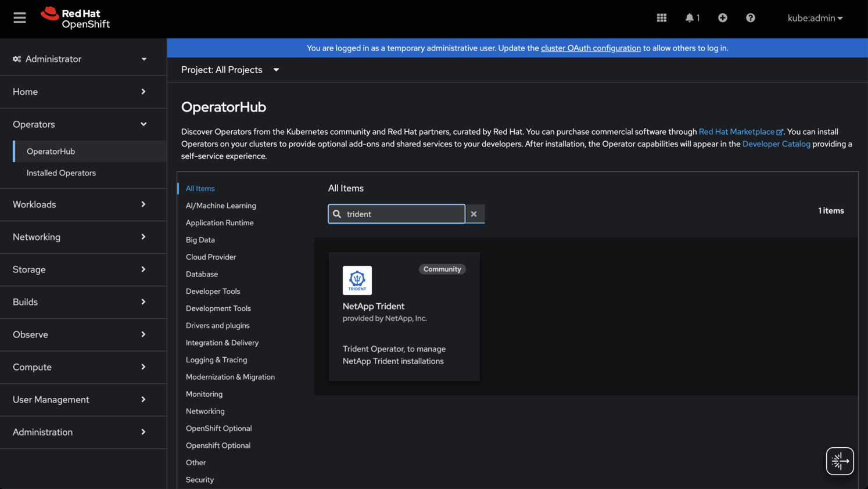The width and height of the screenshot is (868, 489).
Task: Expand the Workloads navigation section
Action: click(80, 204)
